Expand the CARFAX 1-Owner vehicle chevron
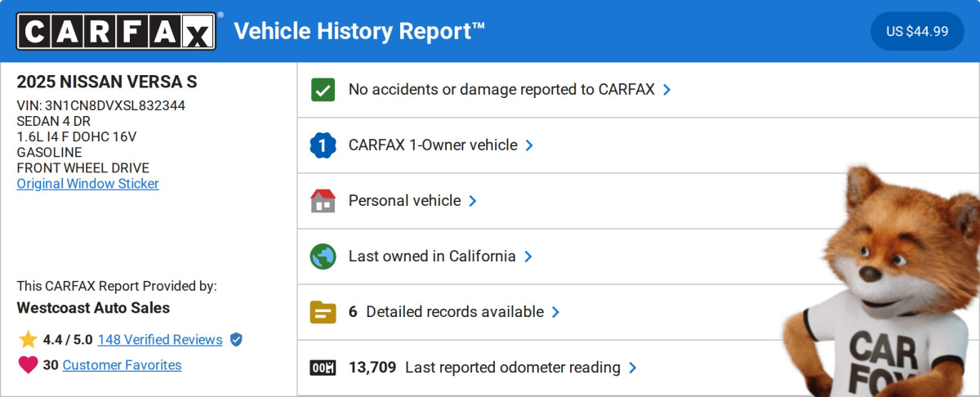980x397 pixels. tap(529, 145)
